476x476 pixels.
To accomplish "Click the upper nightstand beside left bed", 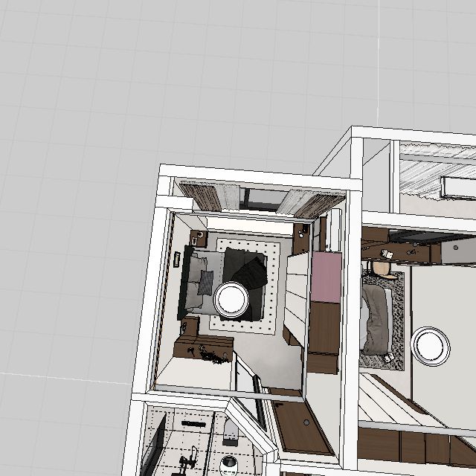I will pyautogui.click(x=199, y=239).
